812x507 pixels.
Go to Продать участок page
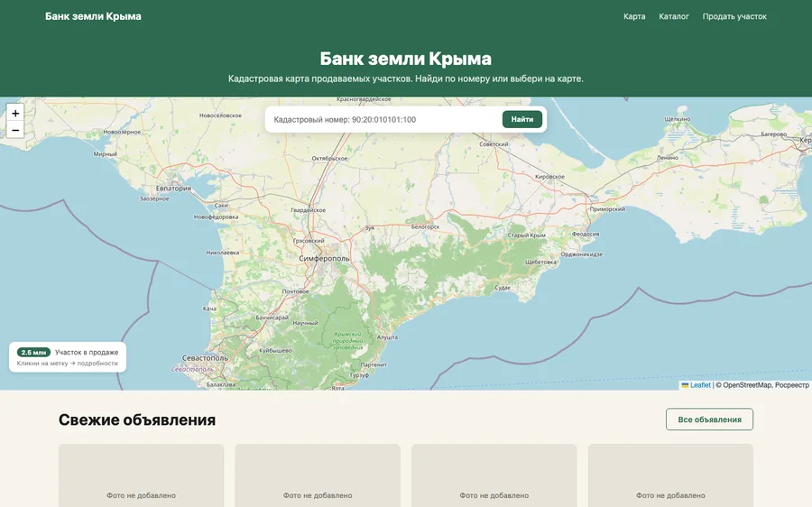pos(734,16)
